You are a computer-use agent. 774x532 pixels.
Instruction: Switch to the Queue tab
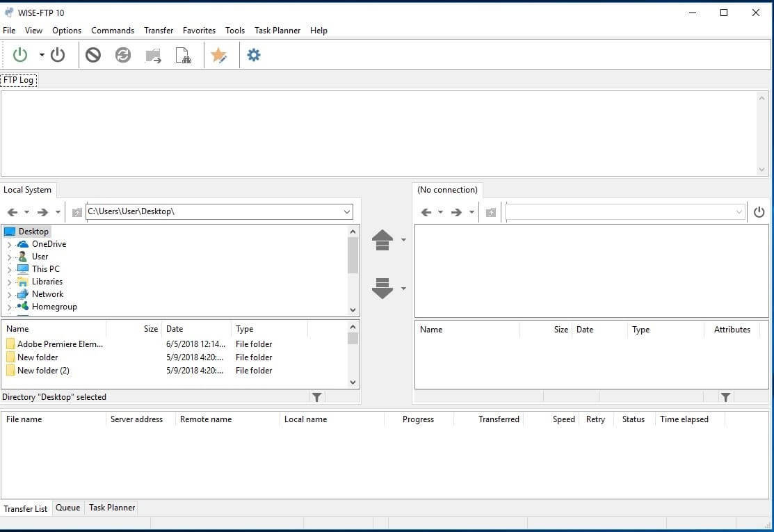(x=67, y=508)
